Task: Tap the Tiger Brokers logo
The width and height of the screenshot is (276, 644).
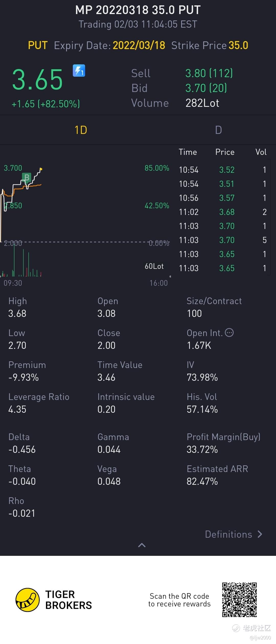Action: click(x=28, y=600)
